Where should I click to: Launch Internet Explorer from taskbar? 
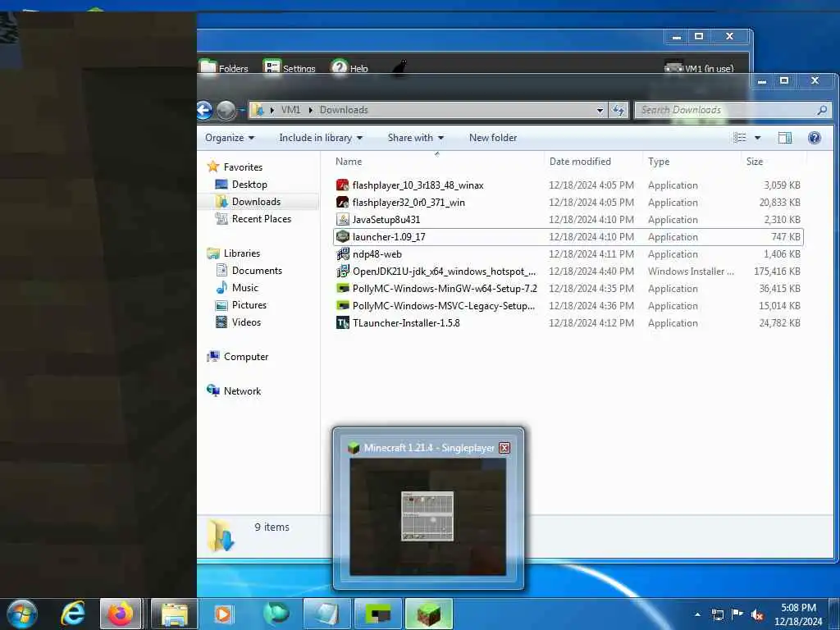tap(72, 614)
